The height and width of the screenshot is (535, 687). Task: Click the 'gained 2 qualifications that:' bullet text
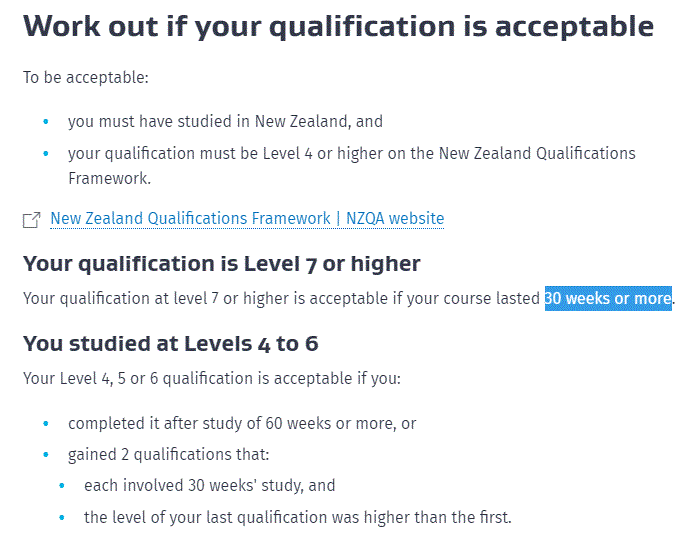[168, 455]
